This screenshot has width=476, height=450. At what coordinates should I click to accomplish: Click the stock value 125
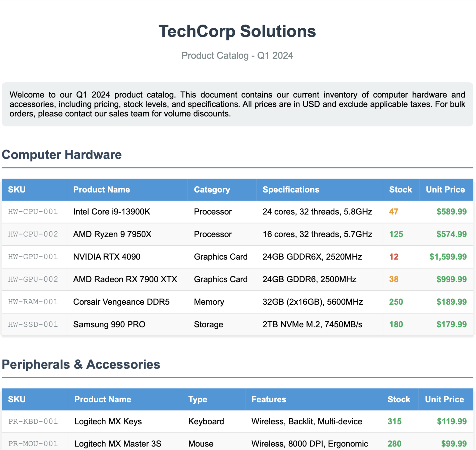tap(396, 234)
